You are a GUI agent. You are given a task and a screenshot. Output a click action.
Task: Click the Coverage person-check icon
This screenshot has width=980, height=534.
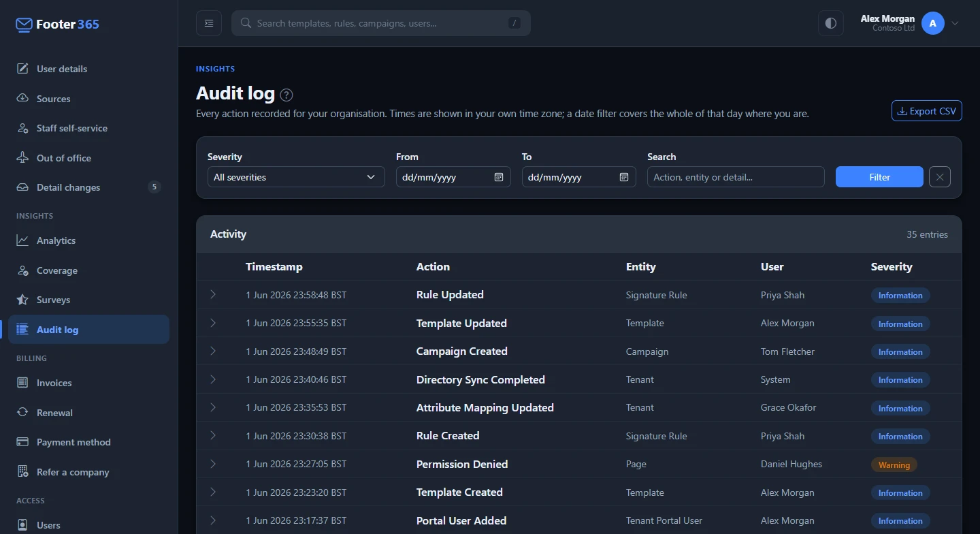(x=22, y=270)
